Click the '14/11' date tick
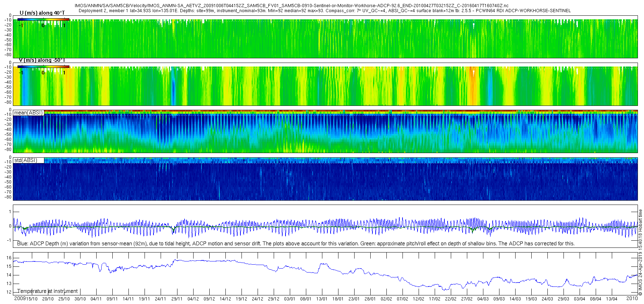Viewport: 644px width, 304px height. click(128, 299)
